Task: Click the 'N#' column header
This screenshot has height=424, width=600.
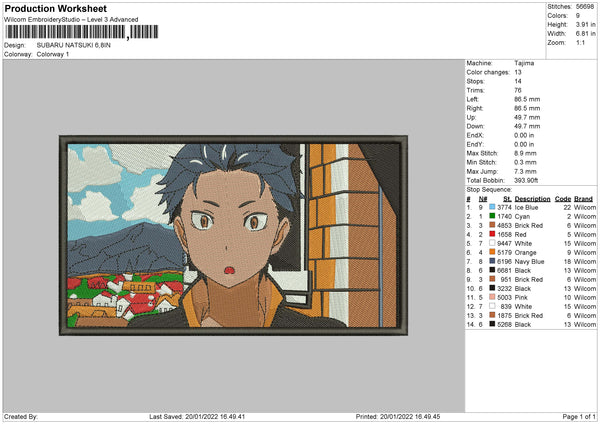Action: (x=483, y=199)
